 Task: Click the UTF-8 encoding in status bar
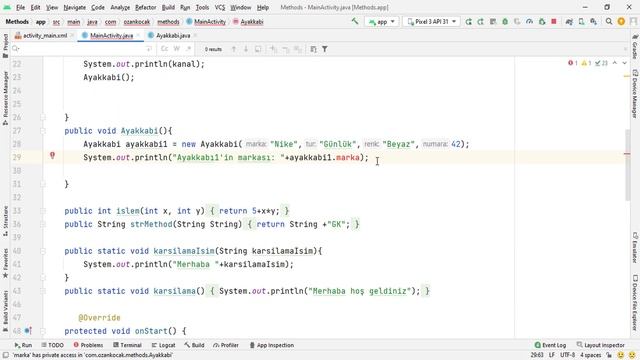click(567, 355)
